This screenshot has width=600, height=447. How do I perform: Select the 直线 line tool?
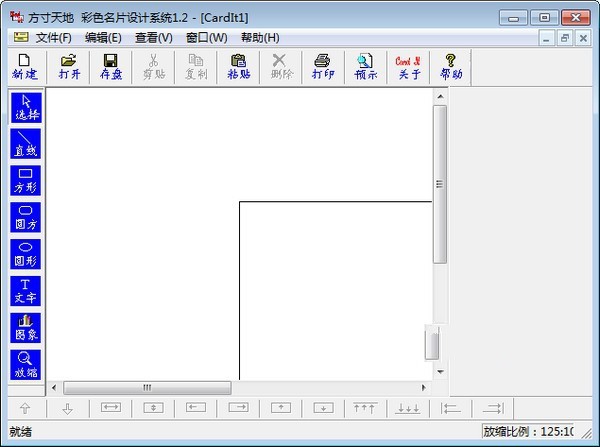26,144
